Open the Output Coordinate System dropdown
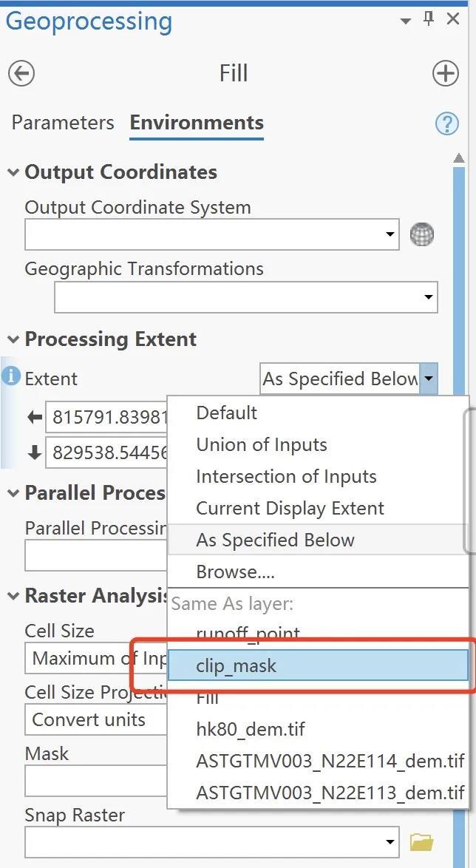The width and height of the screenshot is (476, 868). point(390,235)
